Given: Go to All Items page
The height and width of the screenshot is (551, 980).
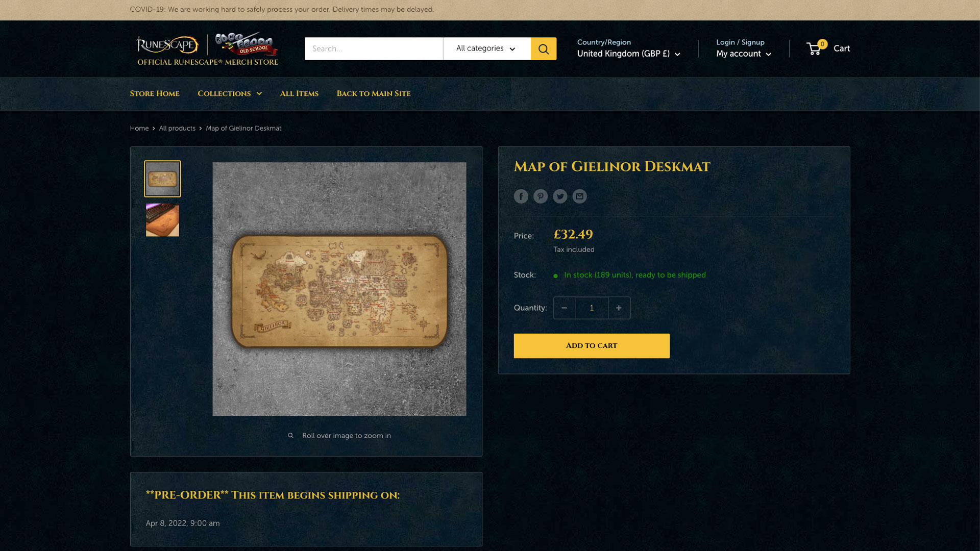Looking at the screenshot, I should [x=299, y=94].
